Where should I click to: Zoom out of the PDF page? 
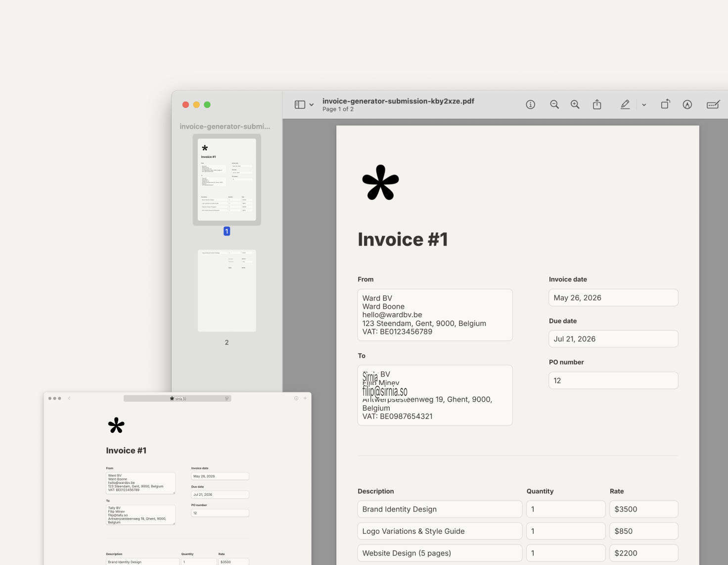pyautogui.click(x=554, y=104)
